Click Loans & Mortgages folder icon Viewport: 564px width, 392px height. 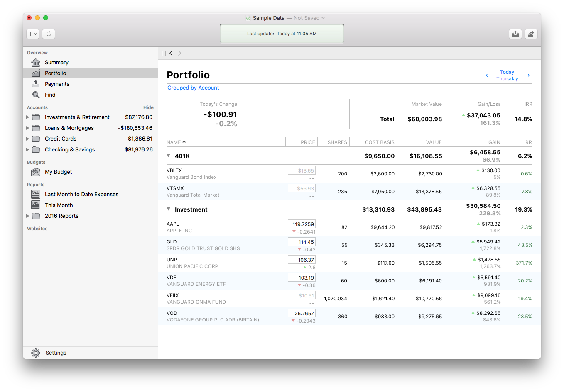(36, 128)
